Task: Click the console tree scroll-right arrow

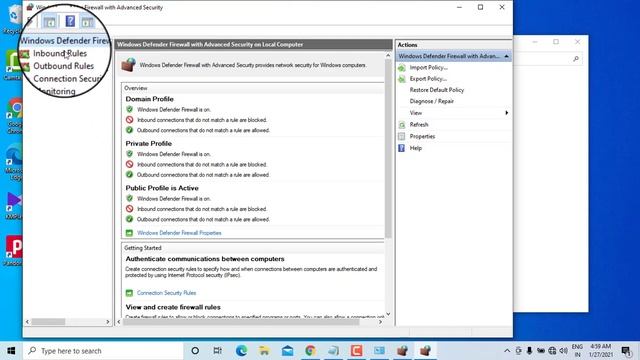Action: pyautogui.click(x=108, y=322)
